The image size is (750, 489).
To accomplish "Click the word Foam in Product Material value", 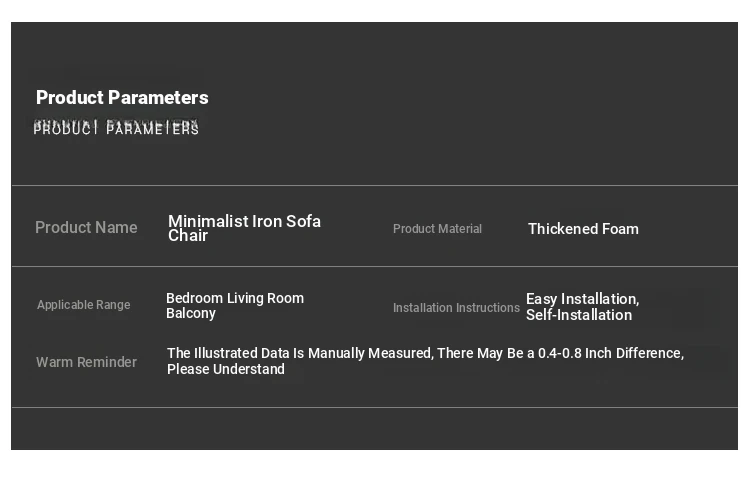I will (620, 229).
